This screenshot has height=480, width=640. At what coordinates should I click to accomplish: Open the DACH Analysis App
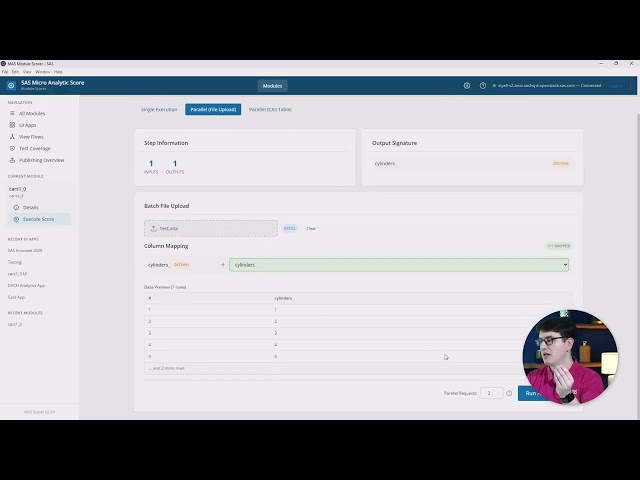pos(27,285)
